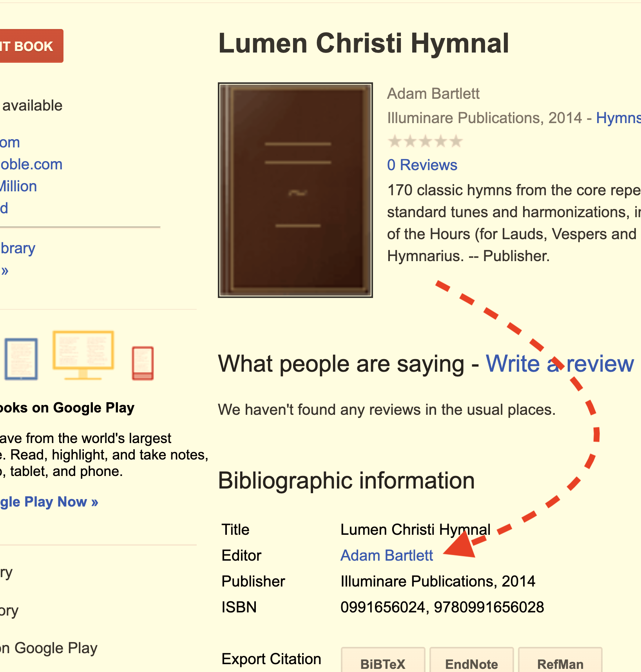The height and width of the screenshot is (672, 641).
Task: Export citation as EndNote
Action: point(471,662)
